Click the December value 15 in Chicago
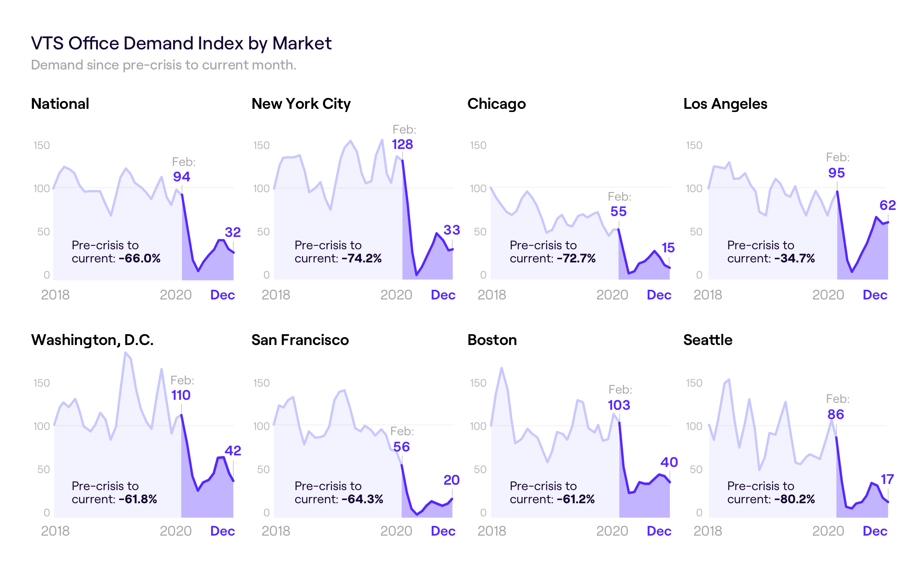 (668, 248)
